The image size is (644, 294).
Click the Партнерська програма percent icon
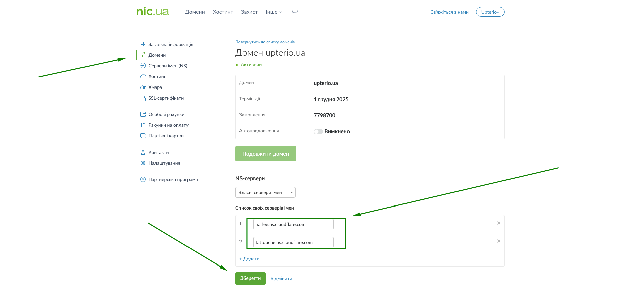pyautogui.click(x=143, y=179)
